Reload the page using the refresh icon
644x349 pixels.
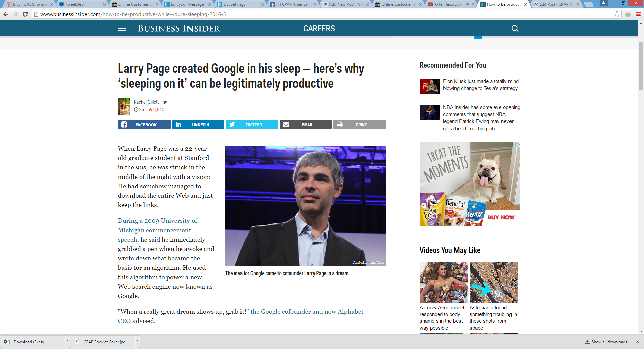click(x=25, y=14)
